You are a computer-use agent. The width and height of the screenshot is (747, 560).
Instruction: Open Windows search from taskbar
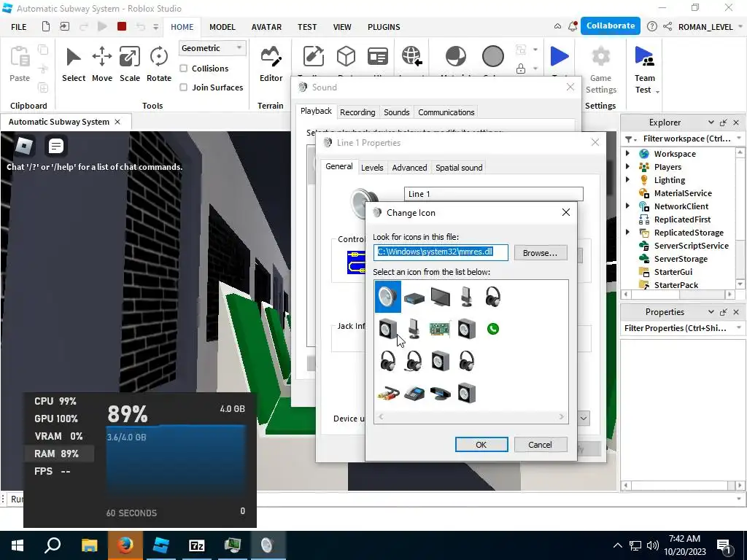click(x=53, y=545)
